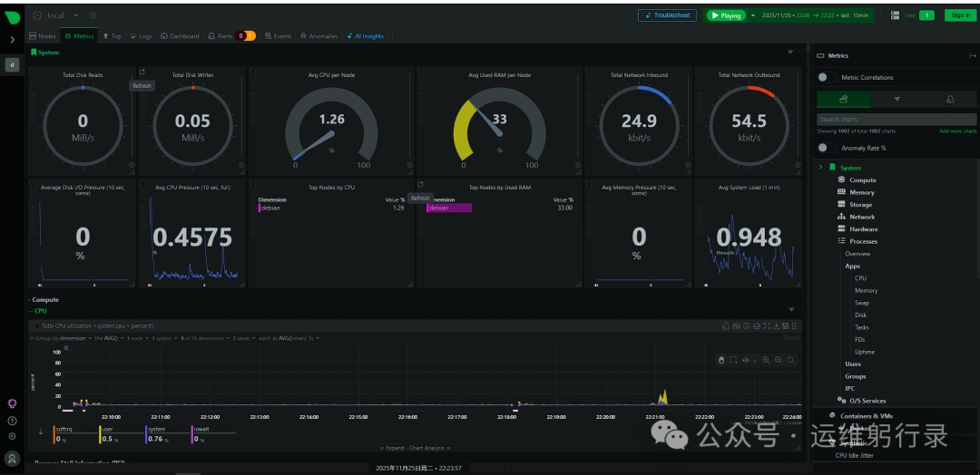
Task: Collapse the Metrics sidebar with the arrow icon
Action: pyautogui.click(x=973, y=56)
